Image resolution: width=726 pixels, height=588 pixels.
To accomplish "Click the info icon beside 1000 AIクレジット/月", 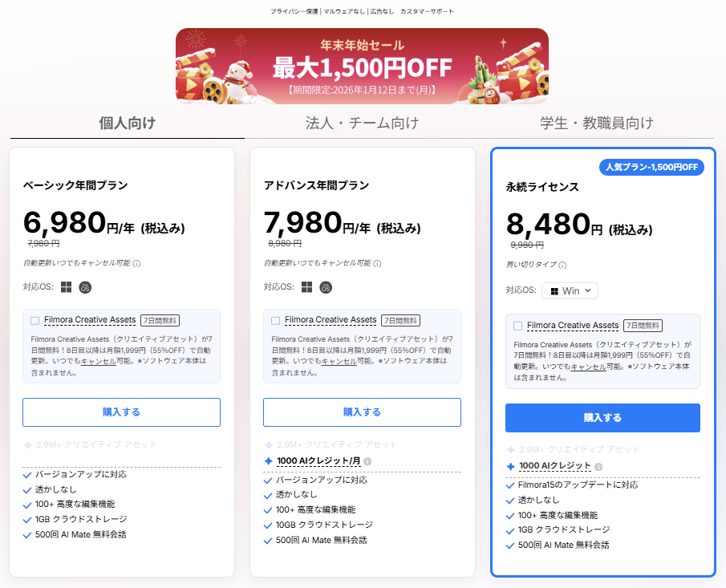I will (367, 461).
